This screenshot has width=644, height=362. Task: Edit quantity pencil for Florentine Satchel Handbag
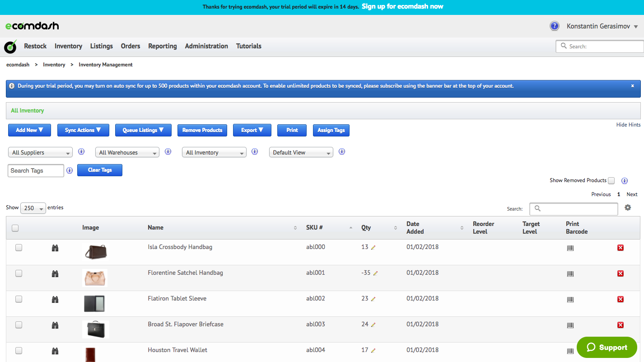pos(375,273)
